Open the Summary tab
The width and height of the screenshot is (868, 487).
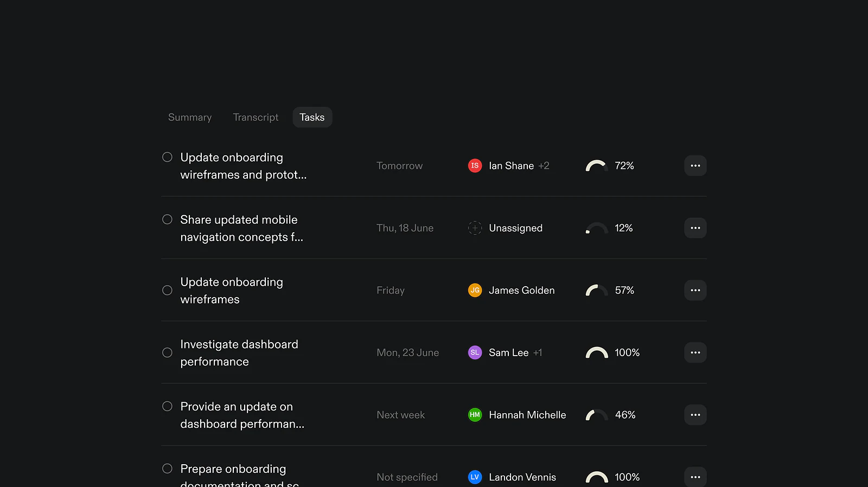click(190, 117)
